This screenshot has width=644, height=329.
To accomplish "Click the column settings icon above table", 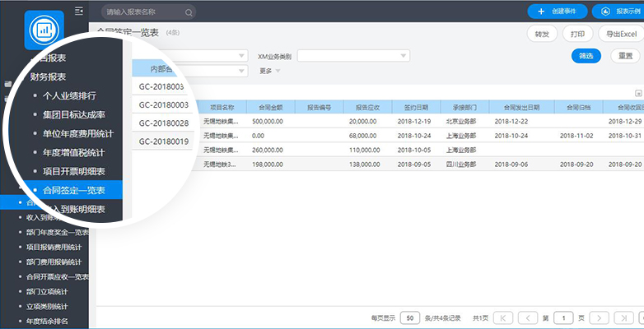I will (638, 93).
